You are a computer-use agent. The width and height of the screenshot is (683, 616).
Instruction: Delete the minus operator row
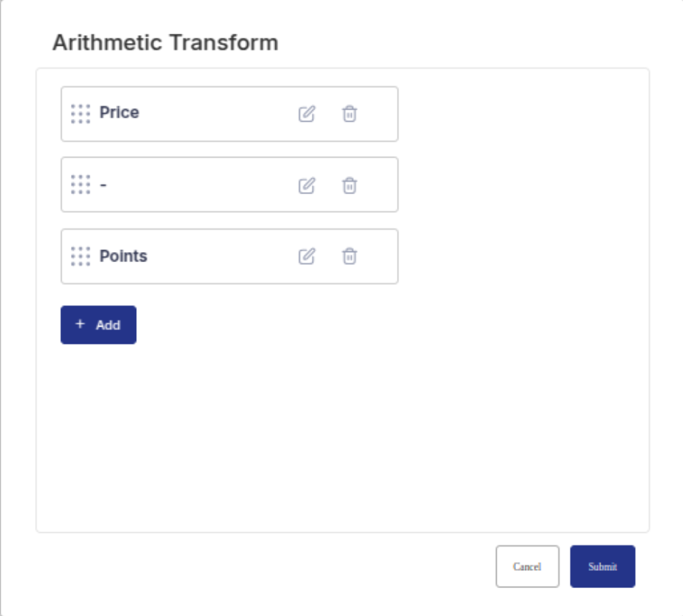349,186
